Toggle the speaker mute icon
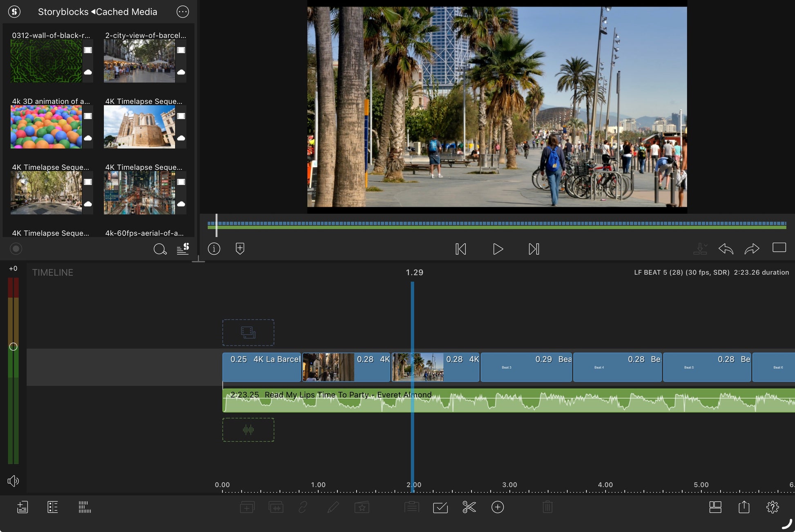Image resolution: width=795 pixels, height=532 pixels. click(x=13, y=481)
